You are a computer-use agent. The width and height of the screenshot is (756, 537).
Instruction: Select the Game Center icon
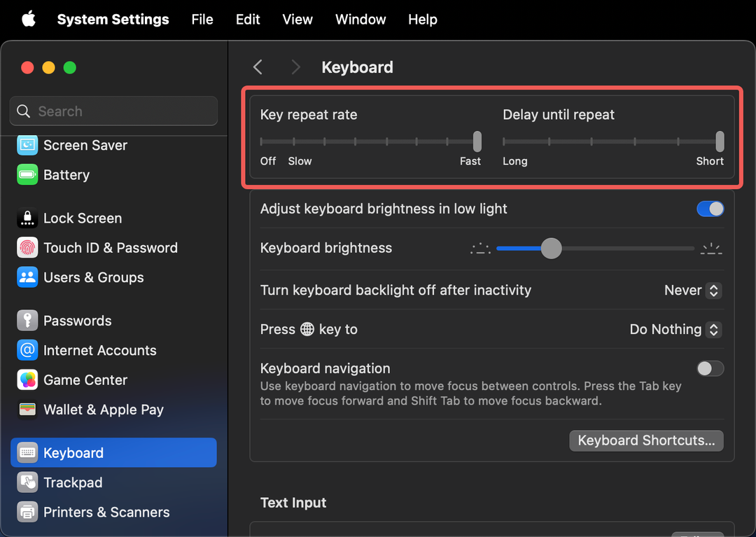[x=27, y=380]
